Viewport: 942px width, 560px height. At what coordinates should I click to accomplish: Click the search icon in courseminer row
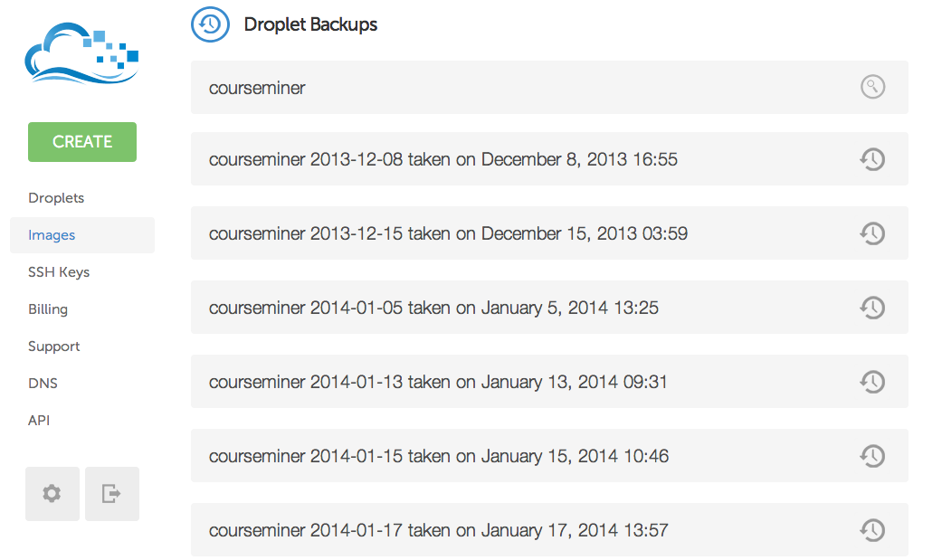coord(871,87)
